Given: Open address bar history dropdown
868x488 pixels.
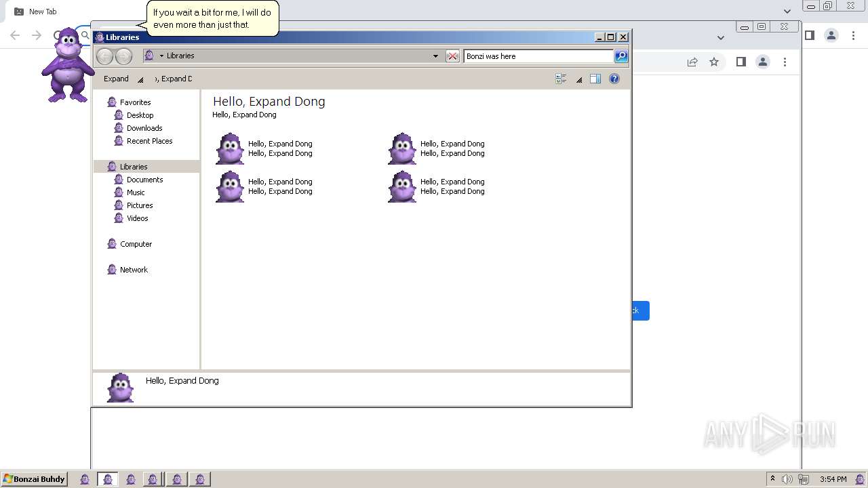Looking at the screenshot, I should [435, 56].
